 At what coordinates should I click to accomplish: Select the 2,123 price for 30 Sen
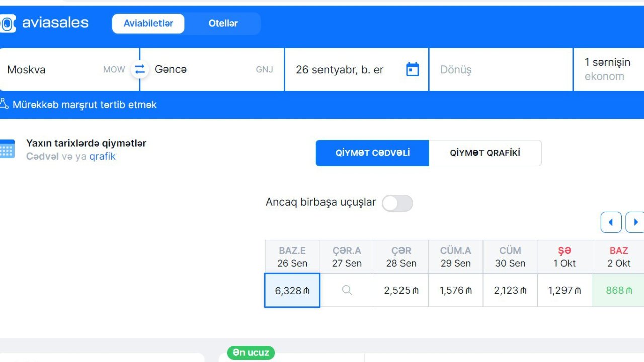click(x=510, y=290)
